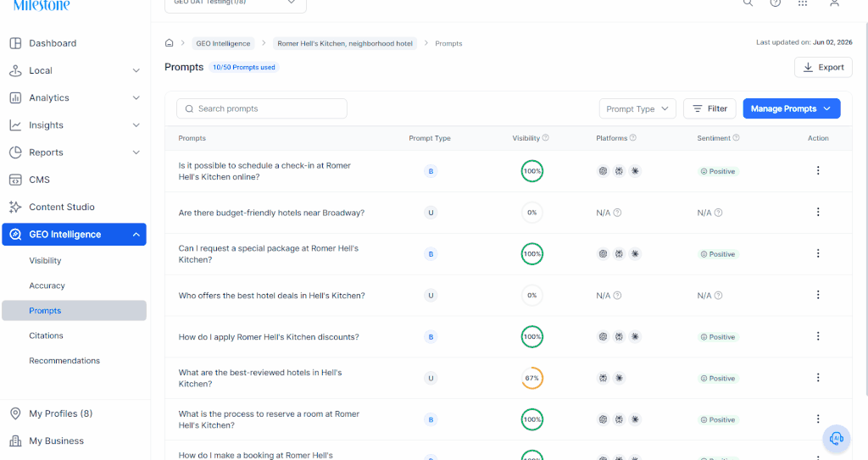Open actions menu for schedule check-in prompt

pos(818,170)
